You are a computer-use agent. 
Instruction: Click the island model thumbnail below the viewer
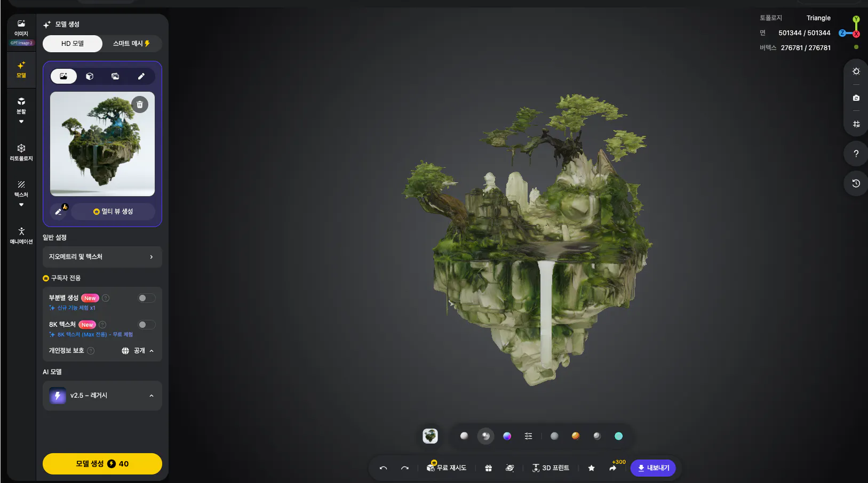pos(430,436)
